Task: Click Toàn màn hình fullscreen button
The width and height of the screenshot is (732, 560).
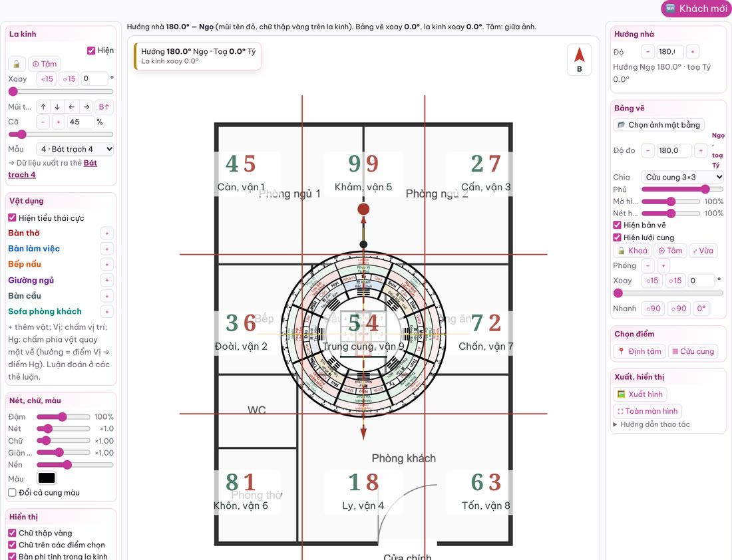Action: (647, 411)
